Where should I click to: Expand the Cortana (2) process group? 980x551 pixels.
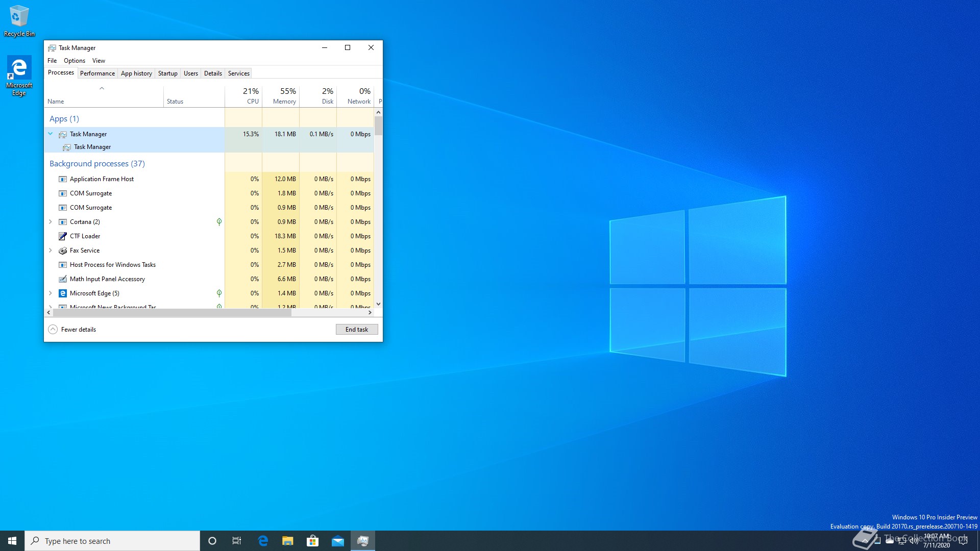(50, 222)
